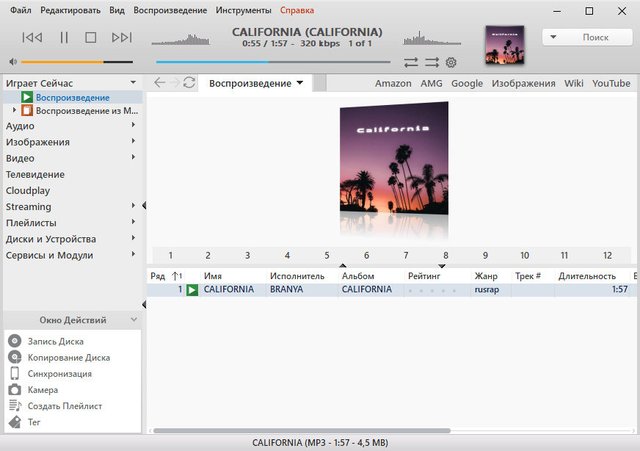Collapse the Окно Действий panel
The width and height of the screenshot is (640, 451).
point(133,320)
